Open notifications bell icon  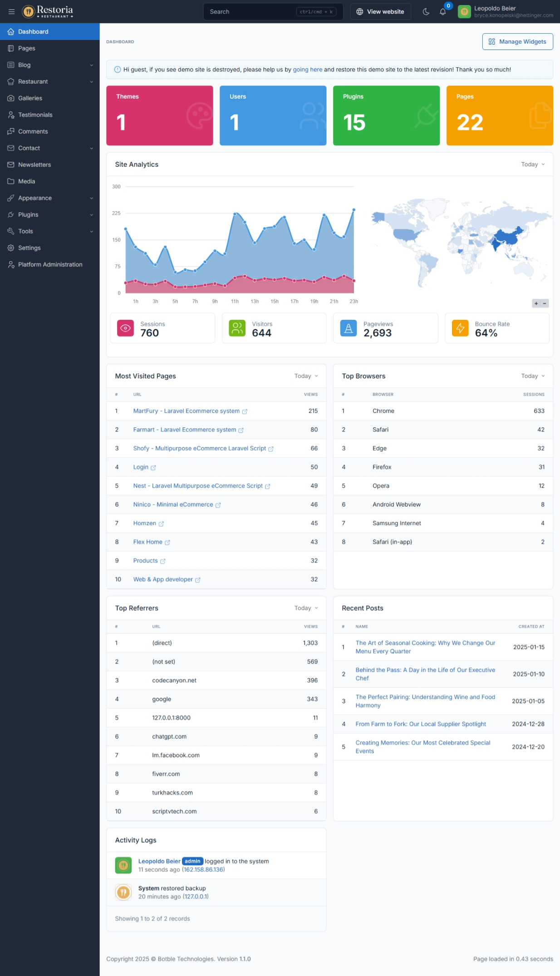[x=442, y=12]
